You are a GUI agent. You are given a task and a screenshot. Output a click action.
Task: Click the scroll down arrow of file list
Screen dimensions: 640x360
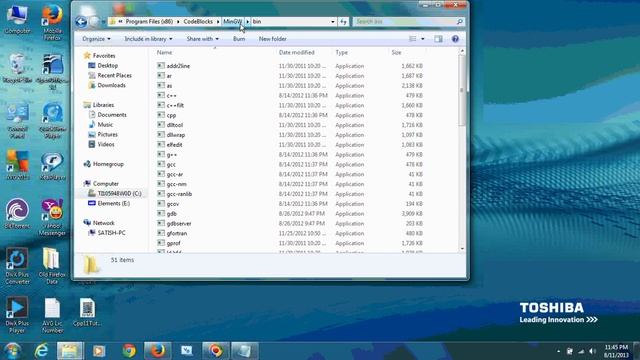(x=462, y=249)
